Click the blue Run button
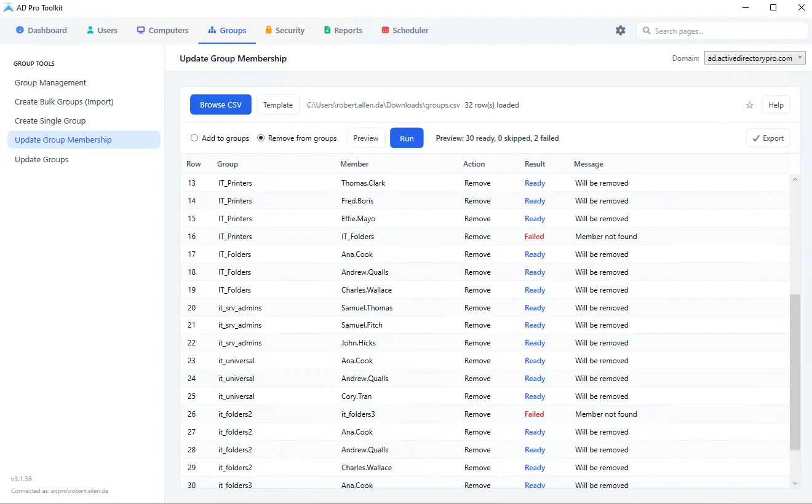 tap(407, 138)
